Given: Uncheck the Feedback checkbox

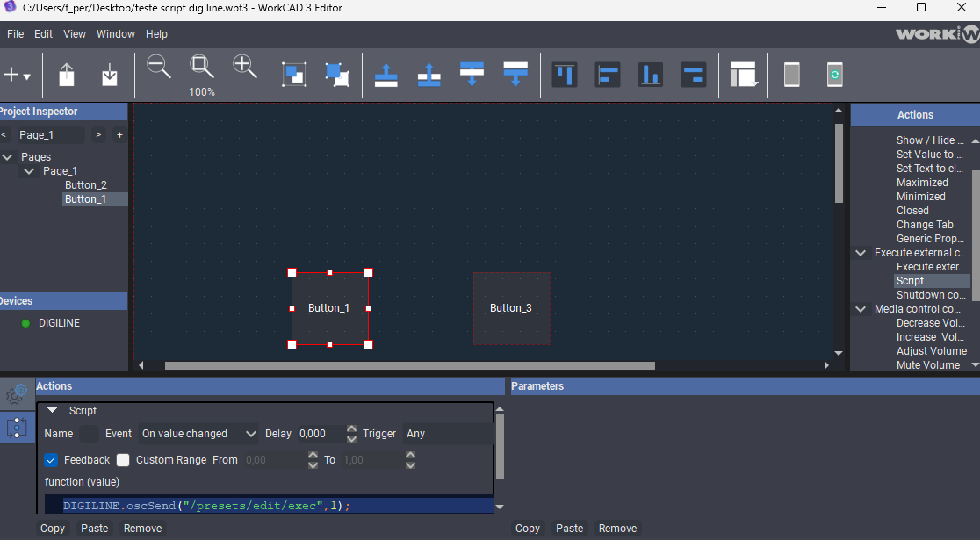Looking at the screenshot, I should 51,460.
